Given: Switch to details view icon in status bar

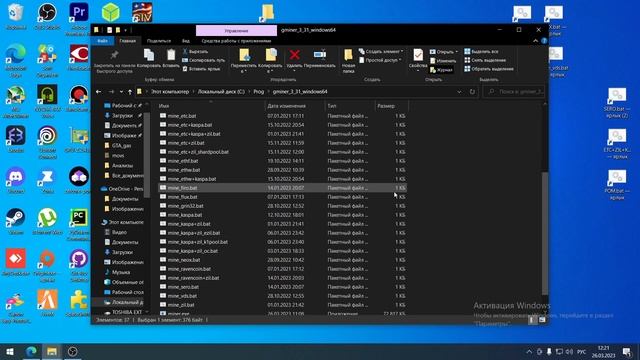Looking at the screenshot, I should pyautogui.click(x=531, y=320).
